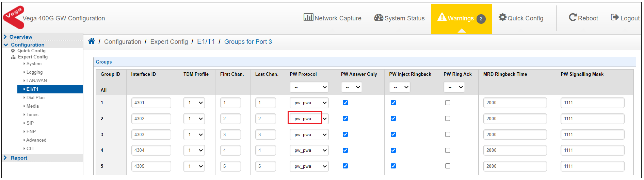Click the Expert Config breadcrumb link
This screenshot has width=644, height=180.
point(169,41)
